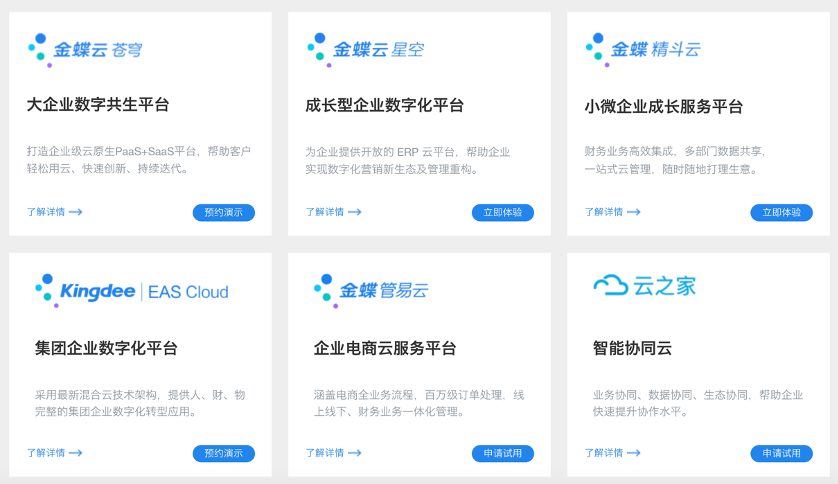The image size is (838, 484).
Task: Click the 金蝶云星空 logo
Action: 366,50
